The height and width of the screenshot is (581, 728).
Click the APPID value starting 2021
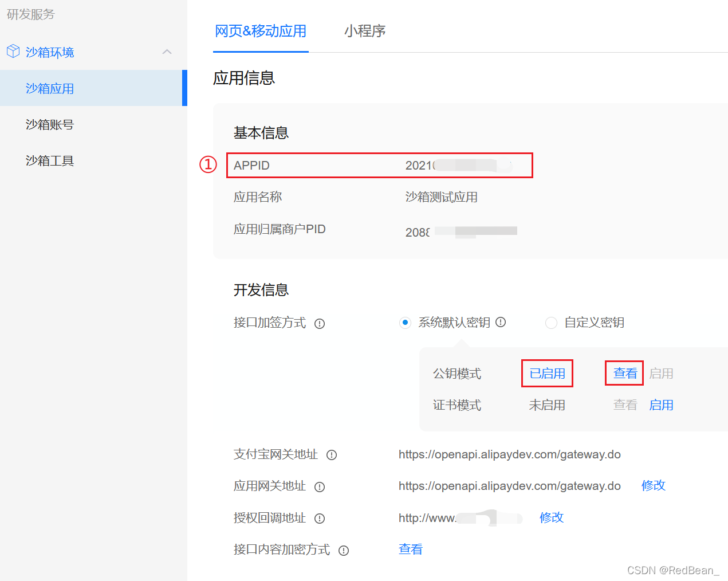point(458,166)
